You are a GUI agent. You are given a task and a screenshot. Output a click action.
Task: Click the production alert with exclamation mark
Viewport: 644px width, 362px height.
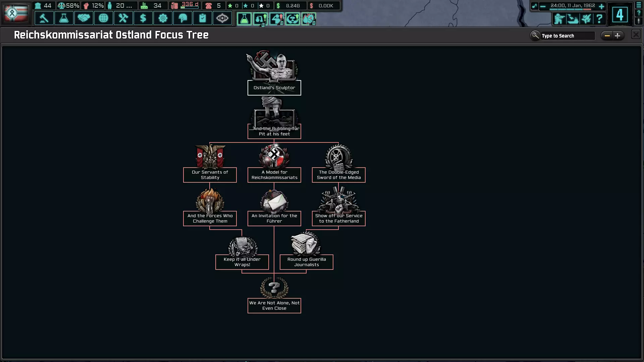260,19
